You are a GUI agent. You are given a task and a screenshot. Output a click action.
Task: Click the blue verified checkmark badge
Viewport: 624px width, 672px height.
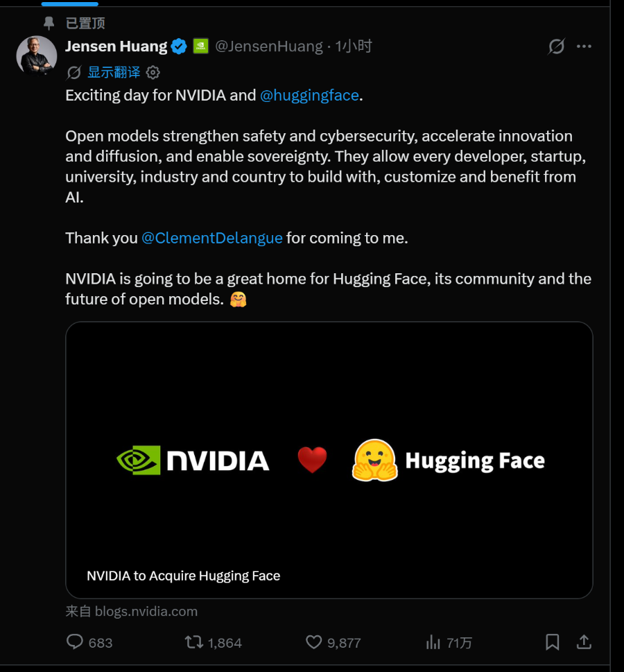[x=179, y=46]
